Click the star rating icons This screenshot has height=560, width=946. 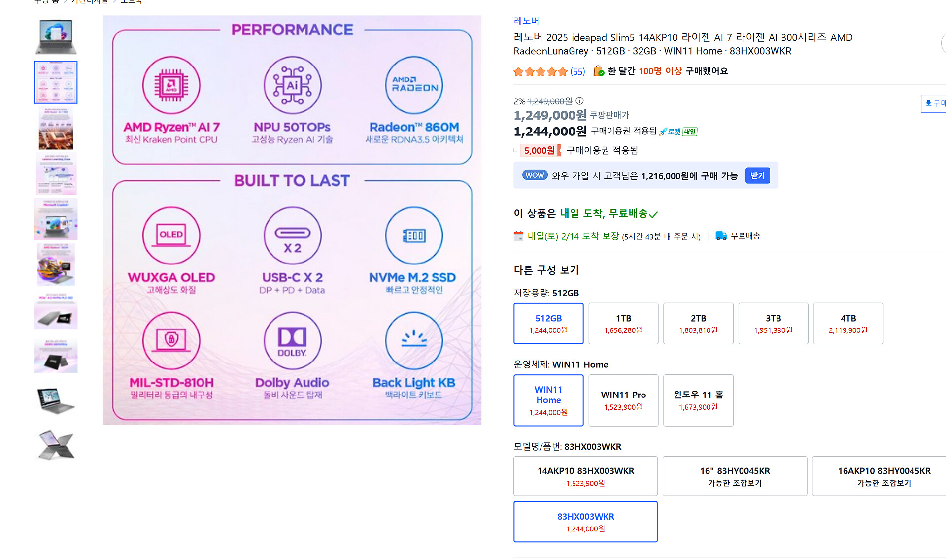click(541, 72)
